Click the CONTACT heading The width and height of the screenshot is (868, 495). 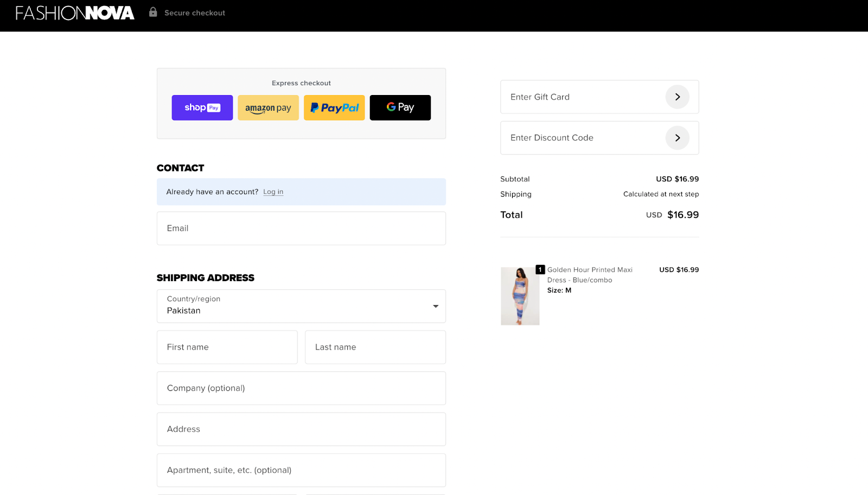tap(181, 168)
